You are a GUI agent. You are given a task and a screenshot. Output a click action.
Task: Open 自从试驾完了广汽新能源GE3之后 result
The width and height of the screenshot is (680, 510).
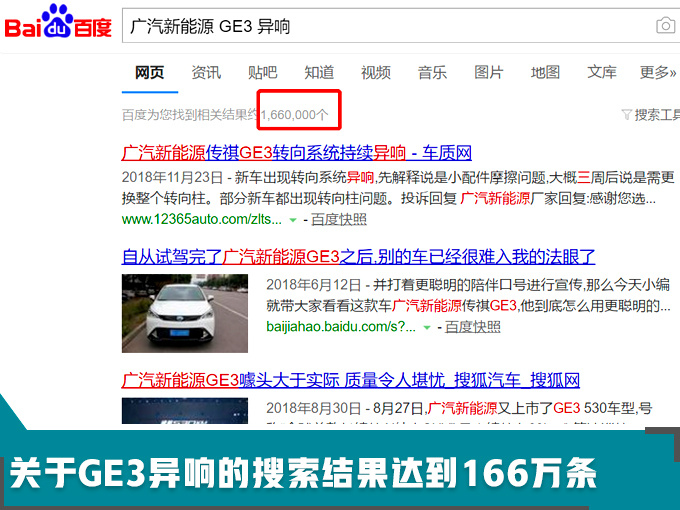[358, 257]
